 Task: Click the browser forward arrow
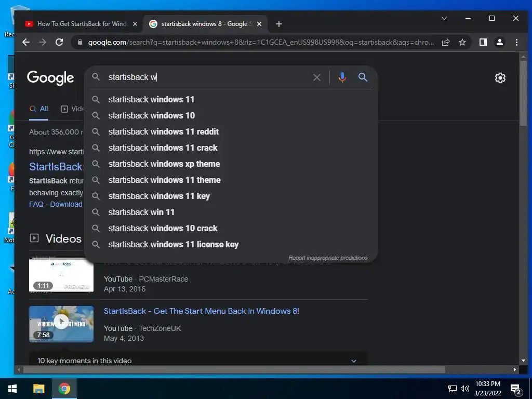[x=43, y=43]
